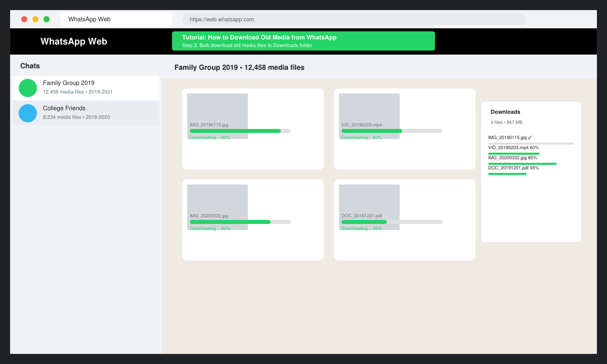Click the IMG_20190115.jpg card progress bar
Image resolution: width=607 pixels, height=364 pixels.
[240, 131]
